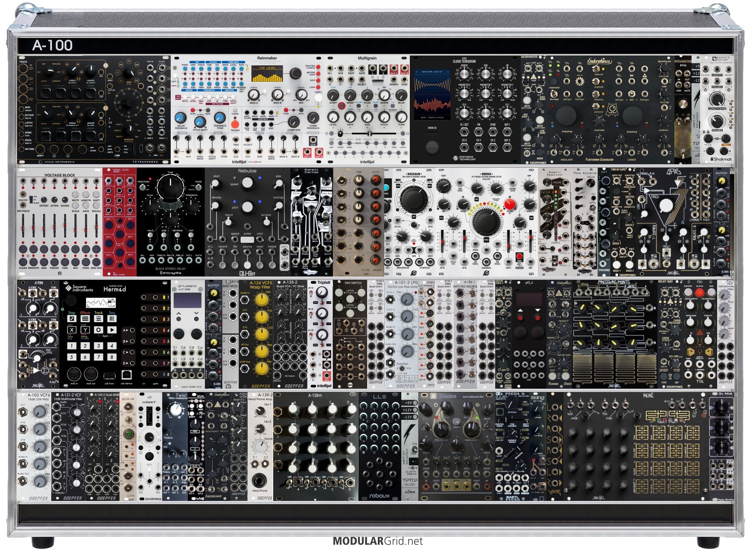
Task: Click the Res knob on A-103 VCF6
Action: tap(39, 481)
